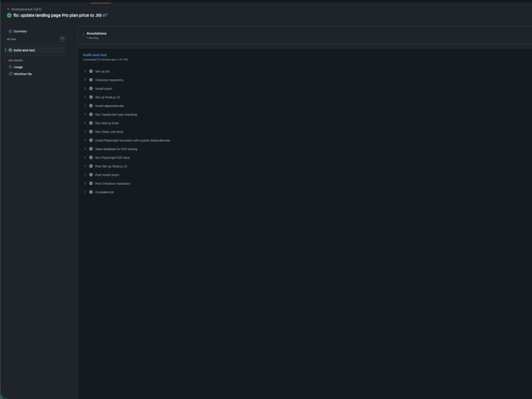Open the job filter button beside All jobs
This screenshot has width=532, height=399.
62,39
